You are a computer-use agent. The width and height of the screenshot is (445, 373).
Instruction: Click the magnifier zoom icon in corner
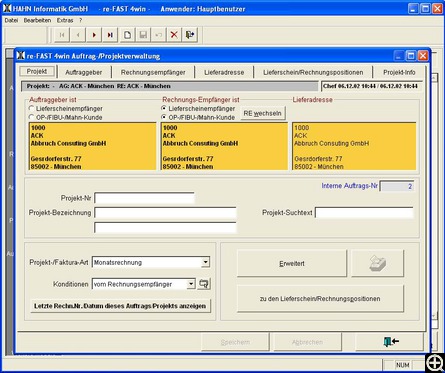click(x=435, y=363)
